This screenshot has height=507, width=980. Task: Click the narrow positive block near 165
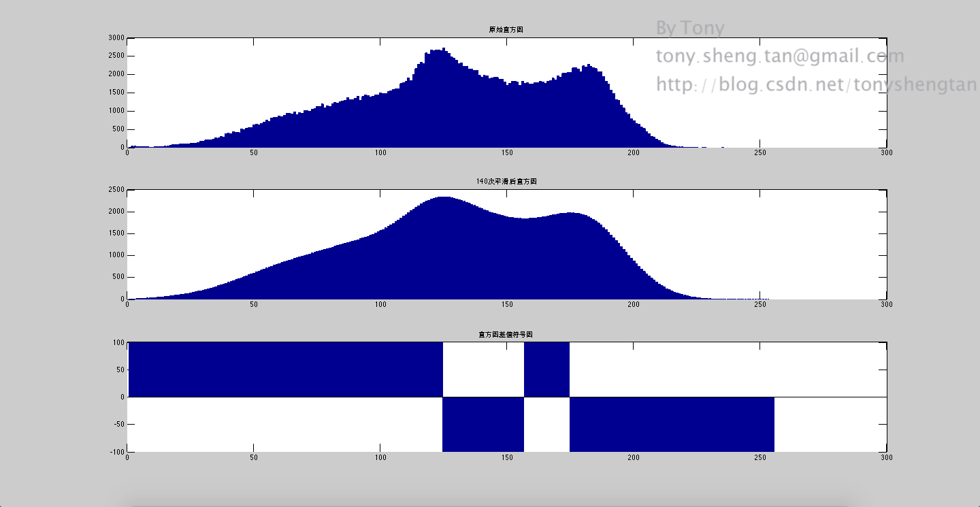(546, 370)
